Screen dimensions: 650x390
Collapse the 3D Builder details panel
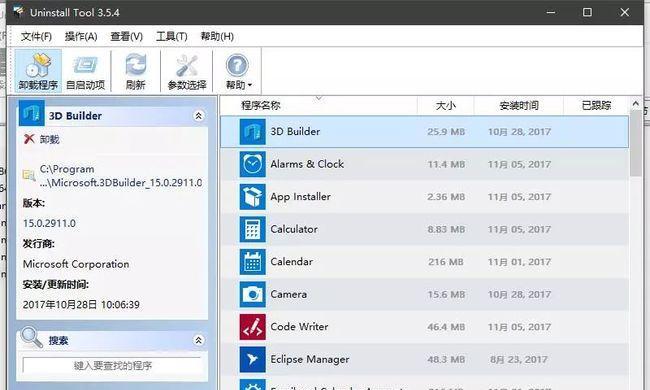click(199, 116)
